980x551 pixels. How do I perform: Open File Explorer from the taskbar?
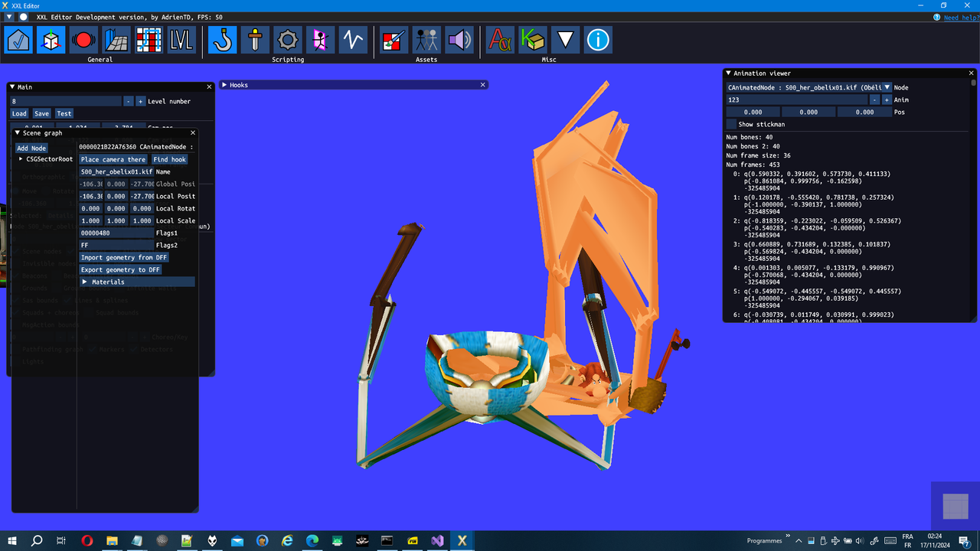click(x=112, y=540)
